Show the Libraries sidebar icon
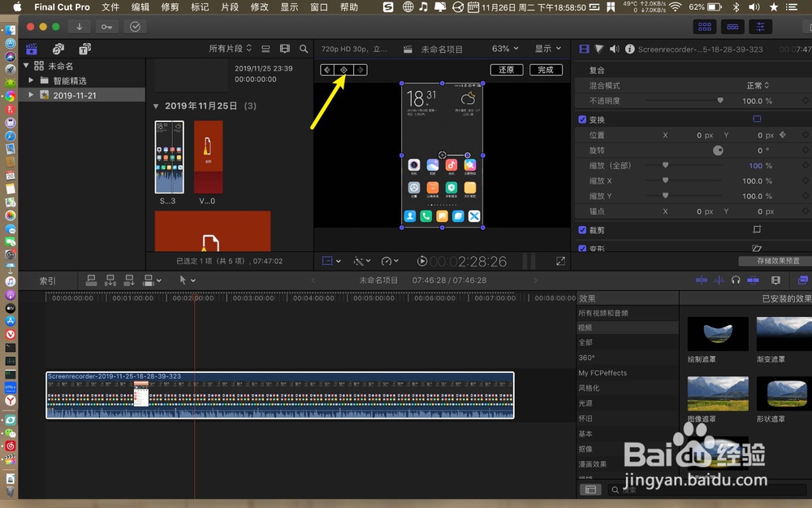The image size is (812, 508). point(32,49)
